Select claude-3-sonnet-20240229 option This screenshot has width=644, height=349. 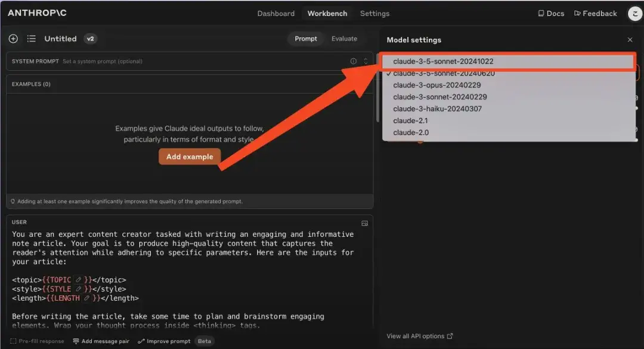509,97
